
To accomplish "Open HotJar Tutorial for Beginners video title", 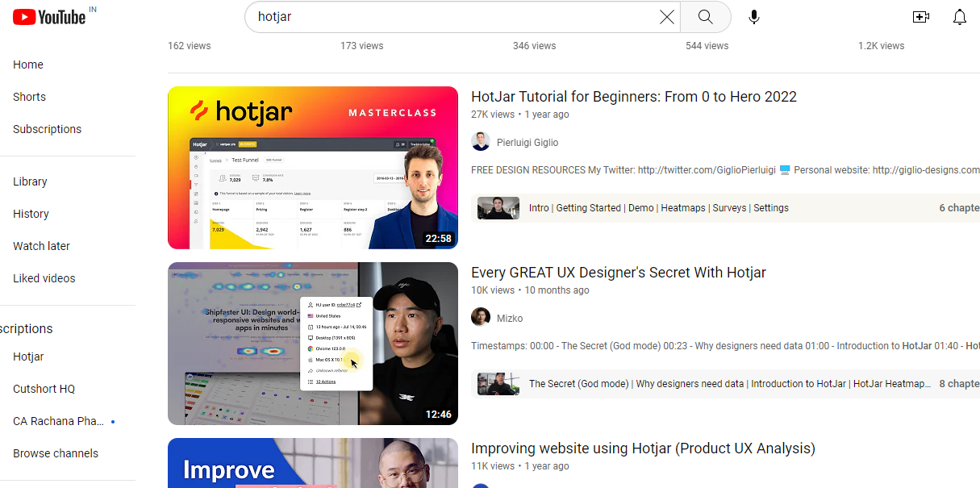I will coord(634,97).
